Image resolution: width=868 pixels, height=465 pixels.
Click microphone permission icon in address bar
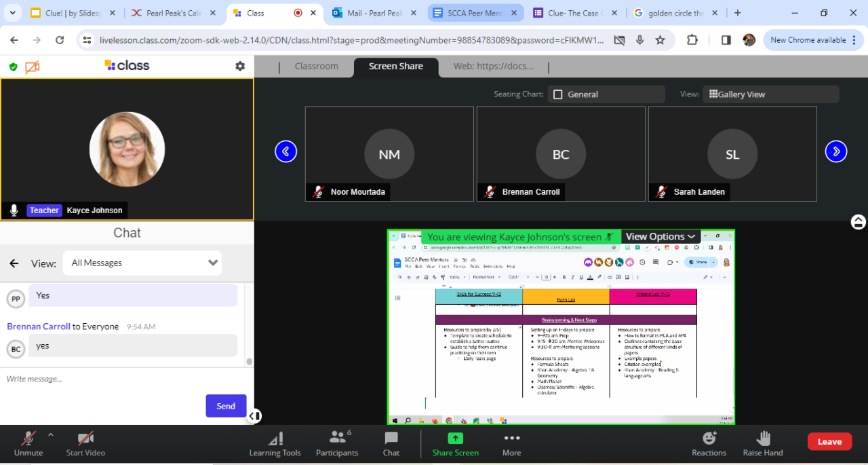pyautogui.click(x=639, y=40)
